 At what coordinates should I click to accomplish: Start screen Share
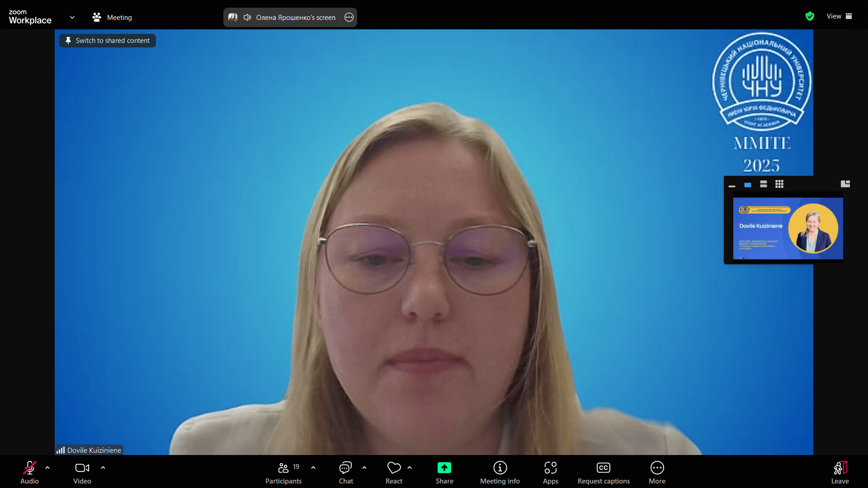pos(444,472)
